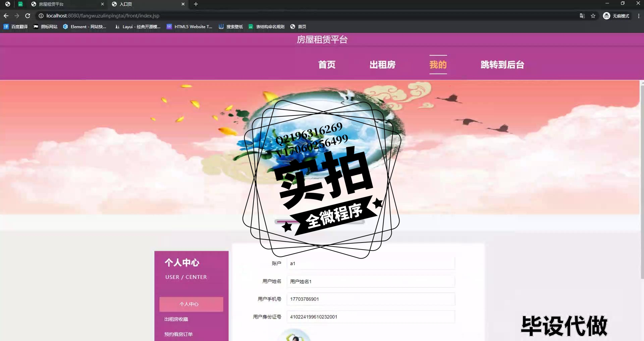Click 跳转到后台 in the site navigation
The image size is (644, 341).
[x=502, y=65]
